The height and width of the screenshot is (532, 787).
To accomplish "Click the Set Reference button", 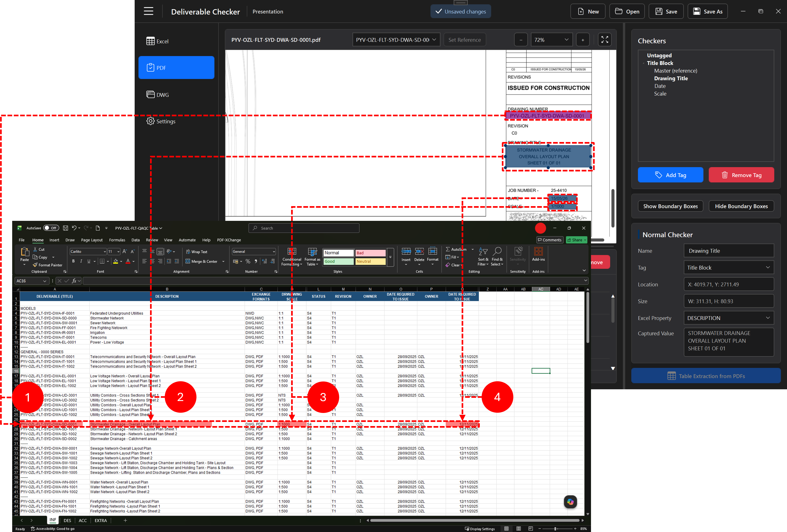I will click(x=464, y=40).
